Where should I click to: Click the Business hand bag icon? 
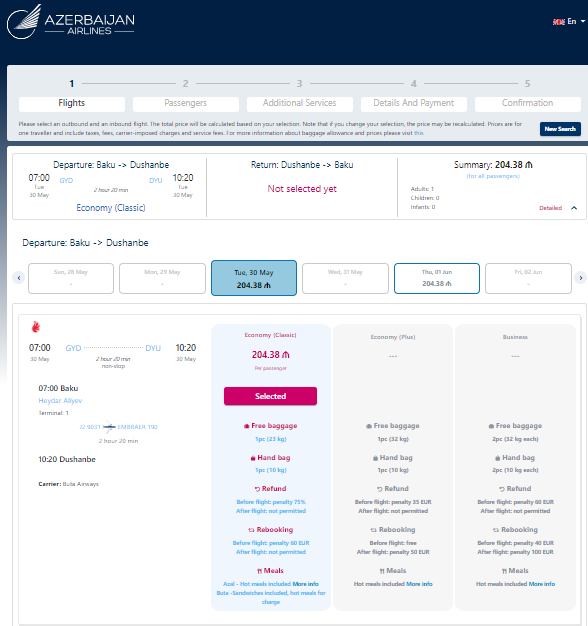[x=498, y=458]
